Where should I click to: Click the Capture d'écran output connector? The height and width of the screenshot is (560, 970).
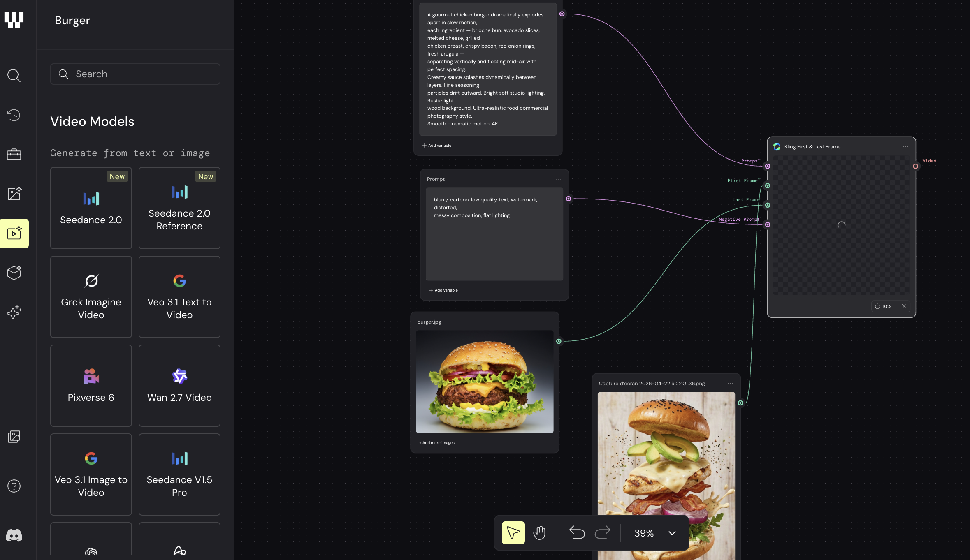point(740,403)
